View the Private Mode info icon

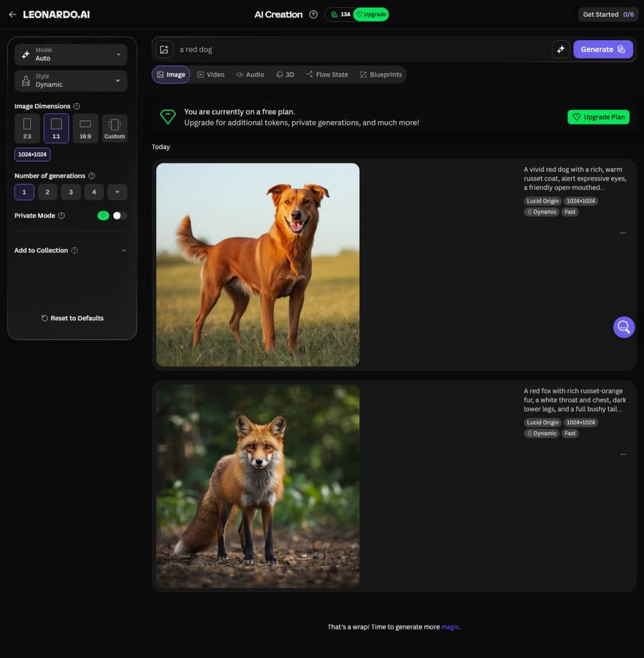pos(62,216)
